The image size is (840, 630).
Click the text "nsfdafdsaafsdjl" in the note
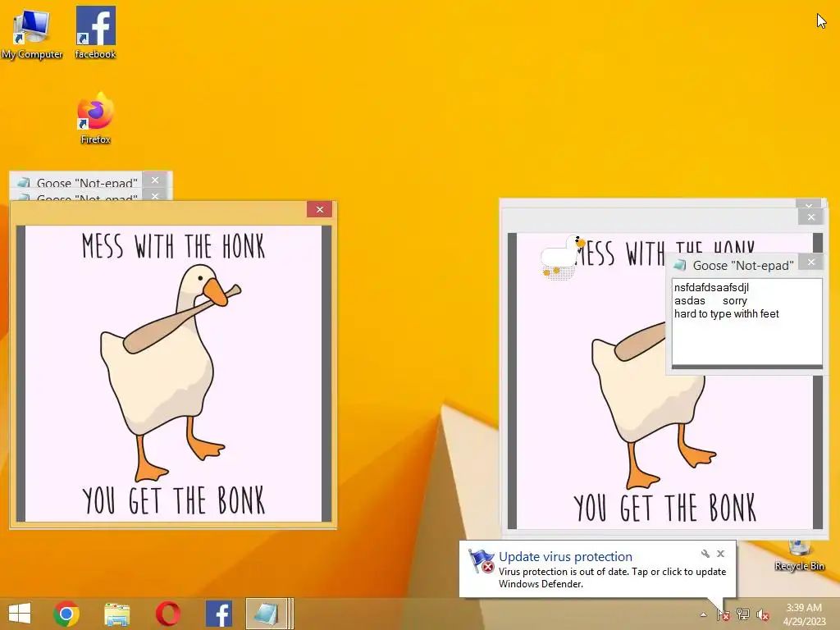[711, 288]
